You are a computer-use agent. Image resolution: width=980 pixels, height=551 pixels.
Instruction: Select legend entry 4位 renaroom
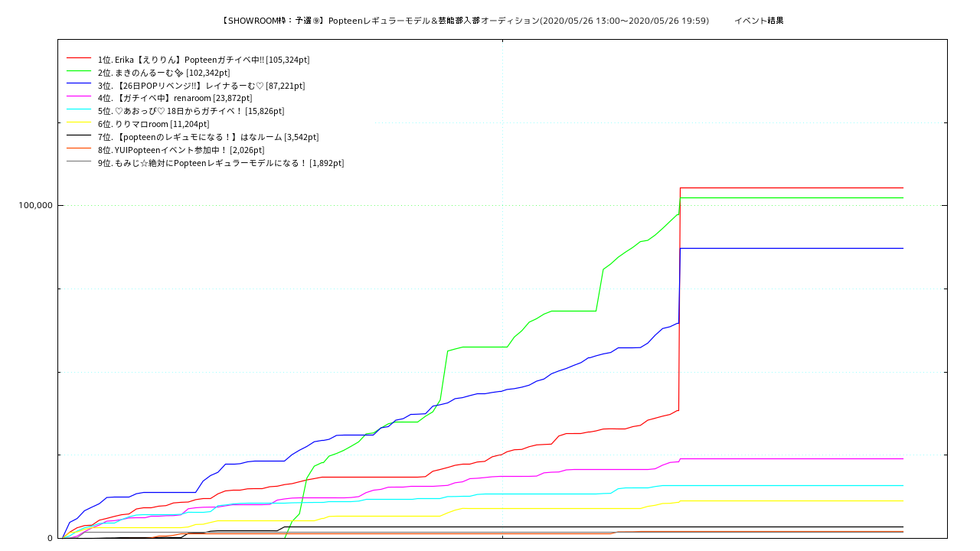(175, 98)
